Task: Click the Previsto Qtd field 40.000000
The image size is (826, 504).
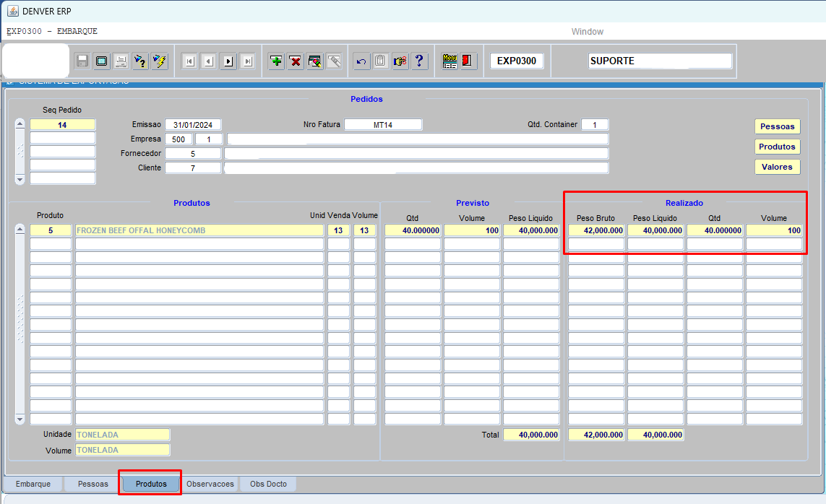Action: point(413,230)
